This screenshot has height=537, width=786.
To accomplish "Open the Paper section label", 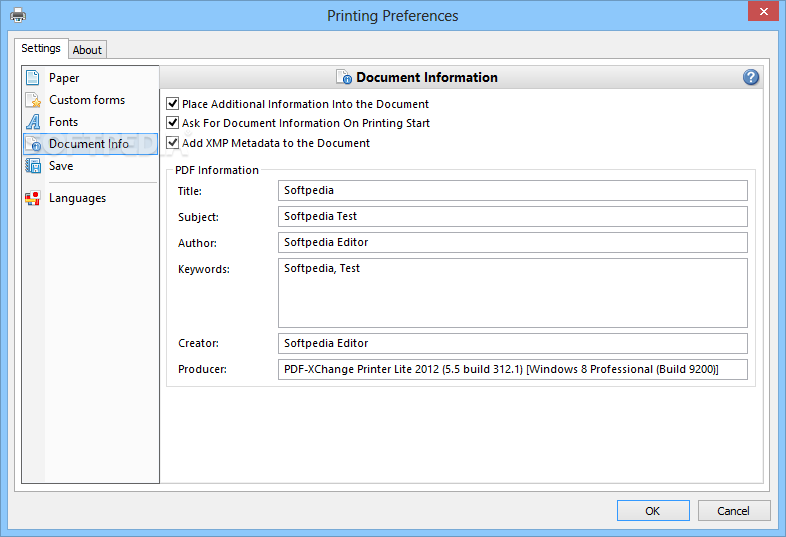I will click(64, 78).
